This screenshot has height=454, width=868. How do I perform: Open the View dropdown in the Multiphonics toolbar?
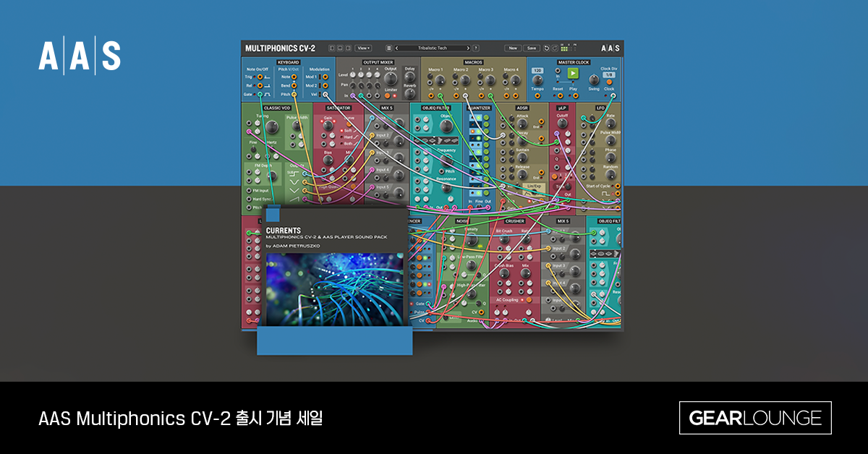(363, 48)
